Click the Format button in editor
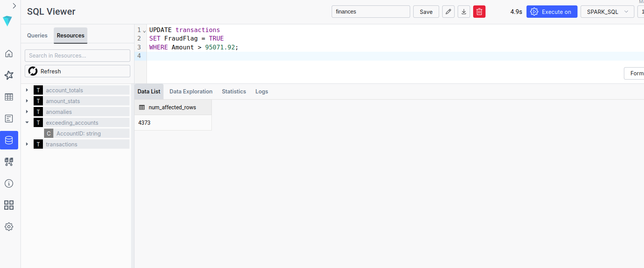Viewport: 644px width, 268px height. pyautogui.click(x=634, y=73)
